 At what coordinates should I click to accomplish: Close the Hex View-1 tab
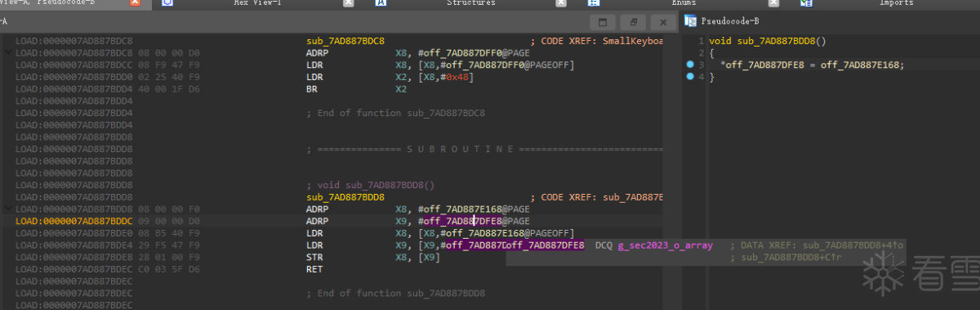(349, 3)
